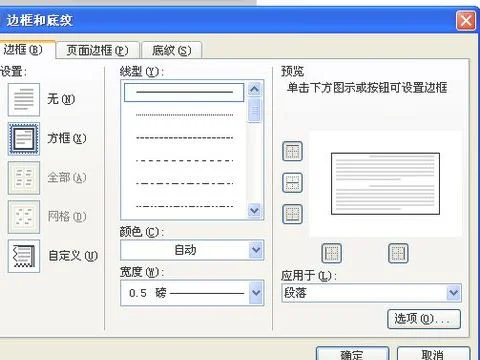Select the dash-dot-dot line style
The width and height of the screenshot is (480, 360).
tap(184, 206)
